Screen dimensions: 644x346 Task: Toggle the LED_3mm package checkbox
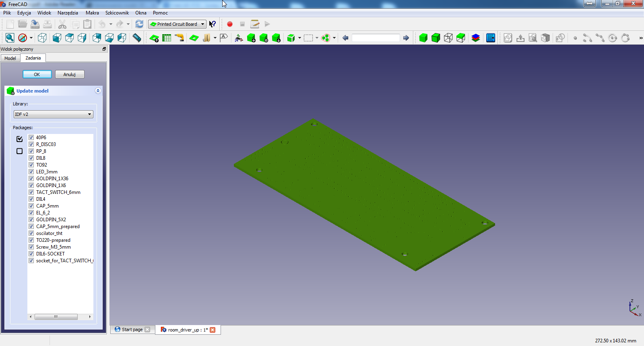pyautogui.click(x=31, y=172)
